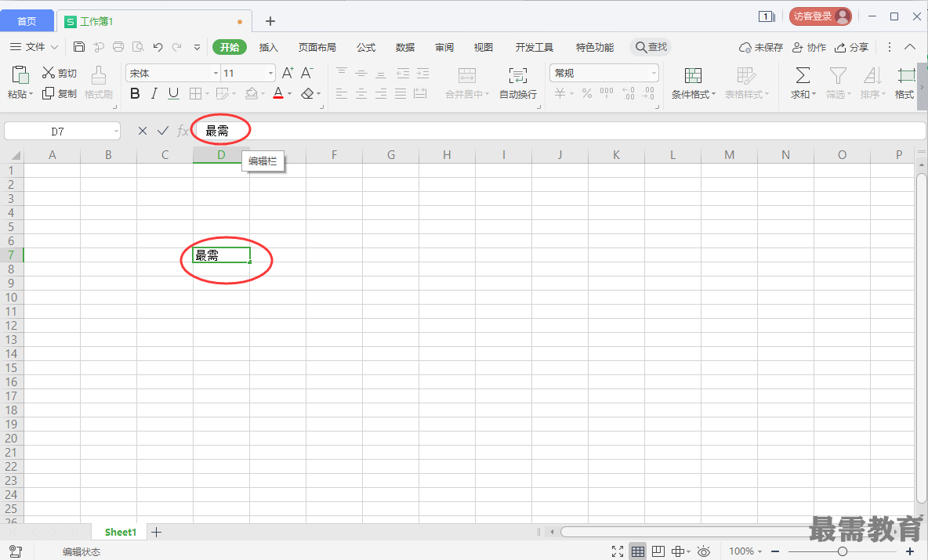The image size is (928, 560).
Task: Click the formula bar input field
Action: [560, 131]
